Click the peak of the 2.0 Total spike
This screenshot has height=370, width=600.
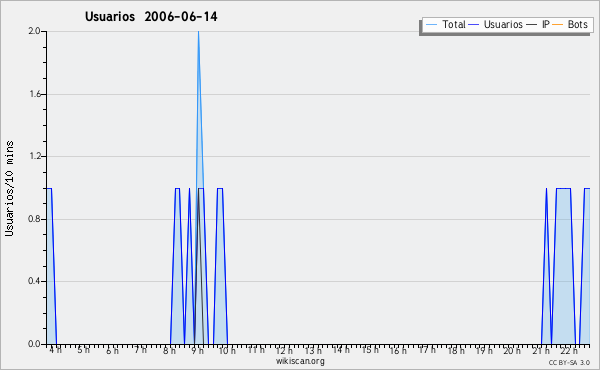tap(198, 32)
